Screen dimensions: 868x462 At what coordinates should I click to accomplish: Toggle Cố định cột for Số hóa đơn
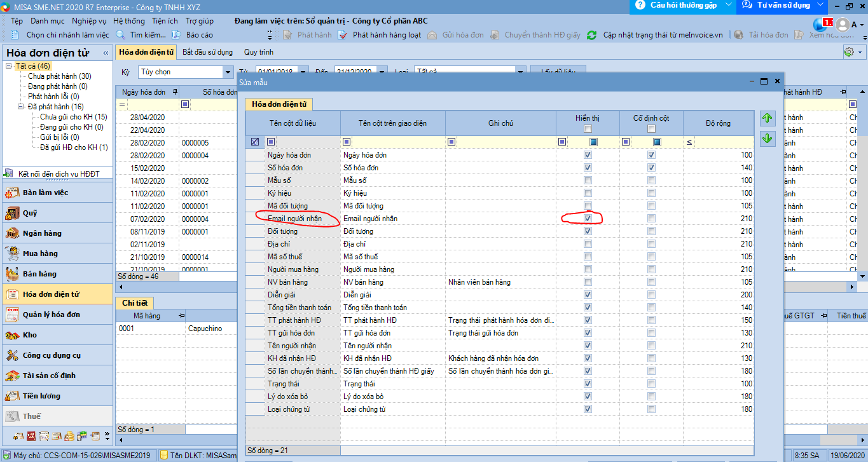(651, 168)
